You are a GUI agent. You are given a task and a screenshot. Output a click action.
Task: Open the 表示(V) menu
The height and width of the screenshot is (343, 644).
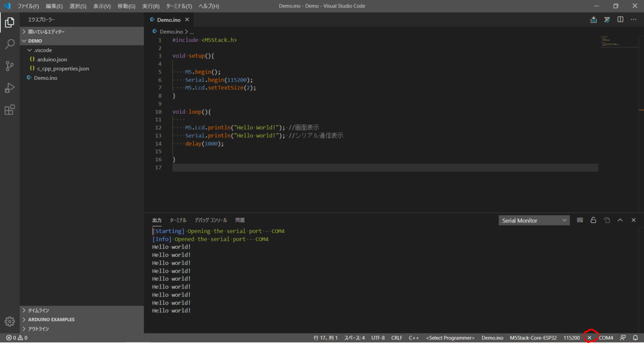tap(102, 6)
